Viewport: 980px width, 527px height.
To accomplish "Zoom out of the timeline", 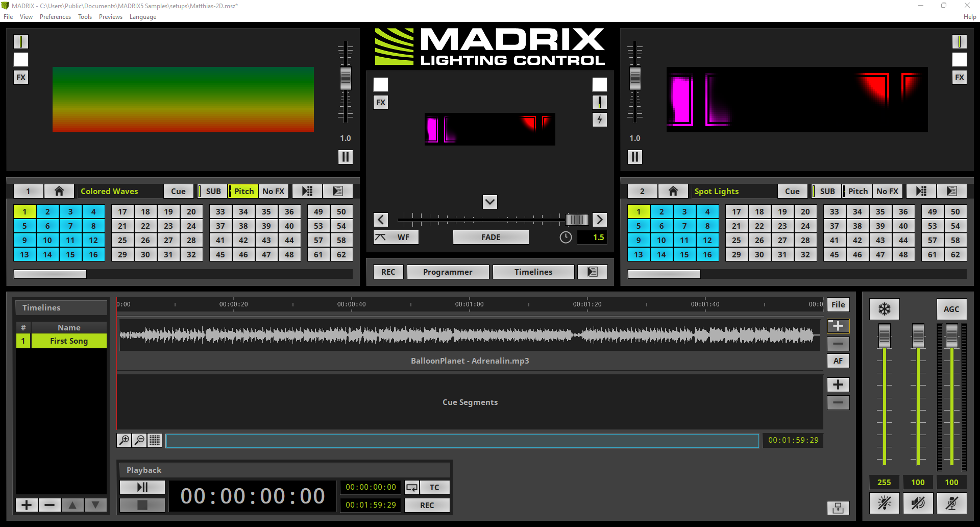I will pyautogui.click(x=139, y=440).
